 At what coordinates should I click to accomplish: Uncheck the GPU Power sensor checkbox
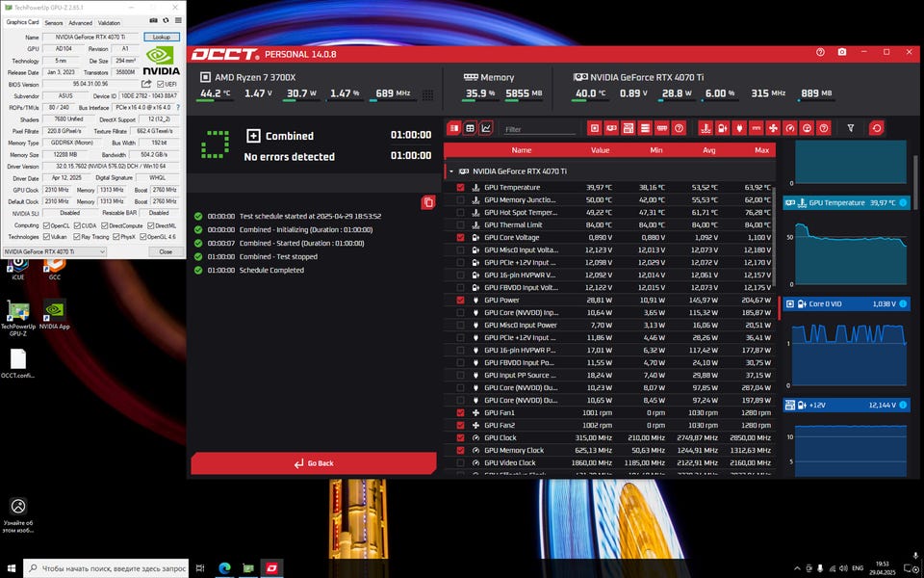click(x=460, y=301)
